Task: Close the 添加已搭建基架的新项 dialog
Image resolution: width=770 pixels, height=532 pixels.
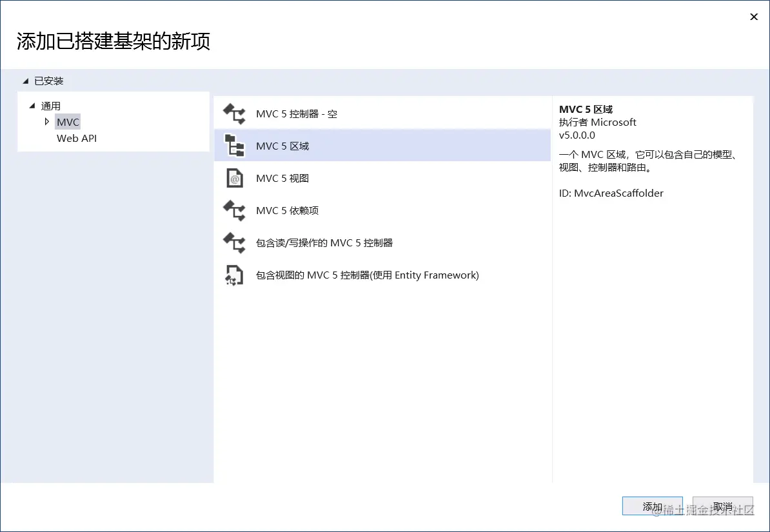Action: [x=753, y=17]
